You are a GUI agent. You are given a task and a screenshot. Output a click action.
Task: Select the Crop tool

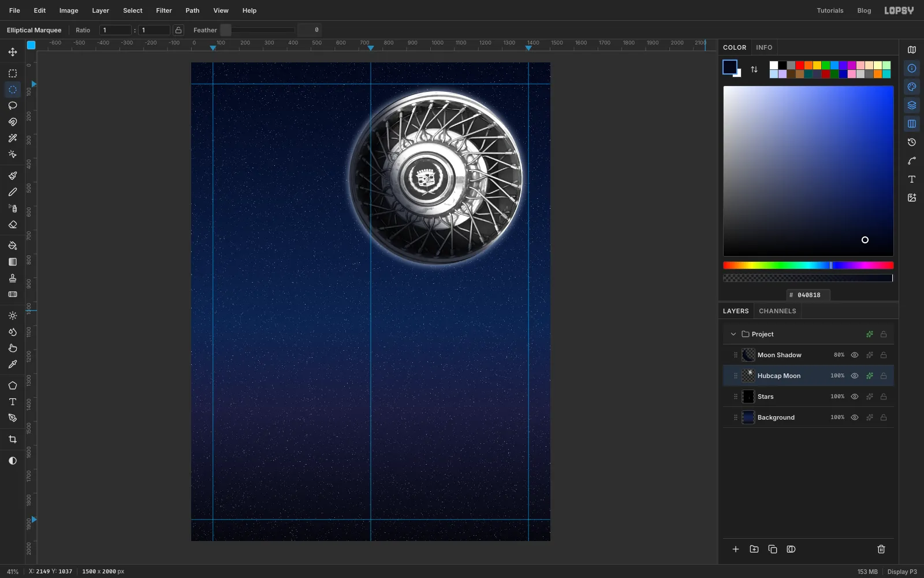pyautogui.click(x=13, y=439)
